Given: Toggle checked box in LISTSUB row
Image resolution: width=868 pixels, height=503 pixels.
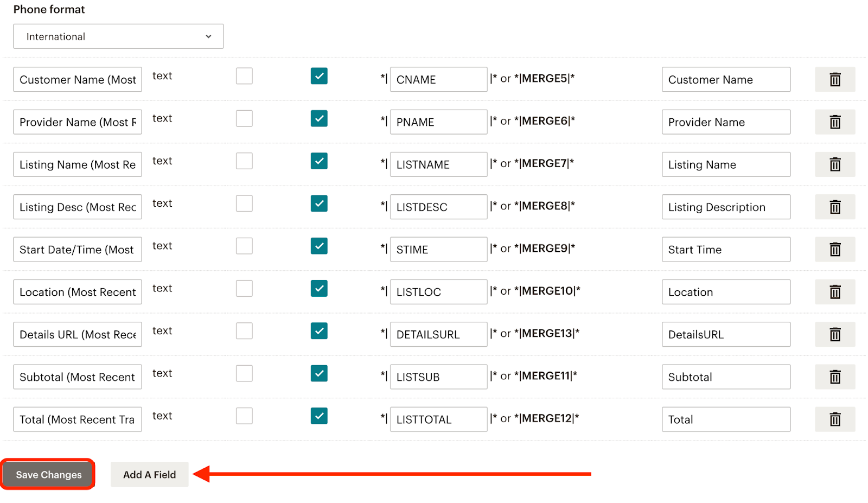Looking at the screenshot, I should point(319,373).
